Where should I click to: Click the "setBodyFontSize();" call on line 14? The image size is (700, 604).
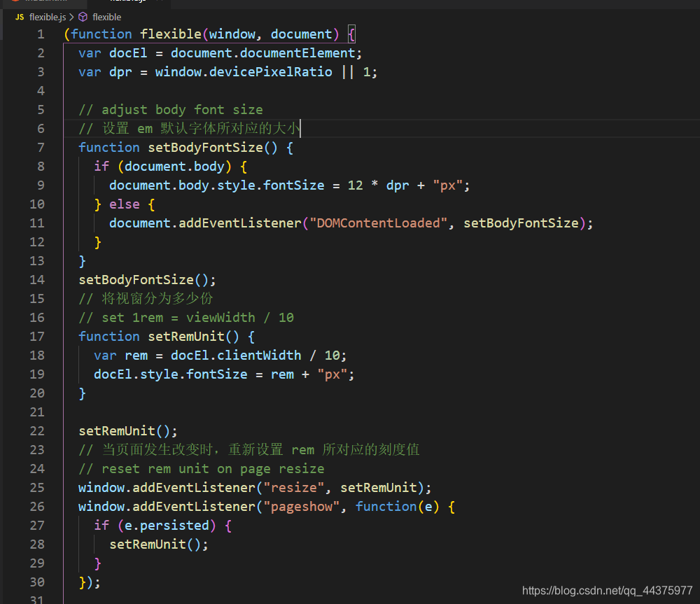[x=147, y=280]
